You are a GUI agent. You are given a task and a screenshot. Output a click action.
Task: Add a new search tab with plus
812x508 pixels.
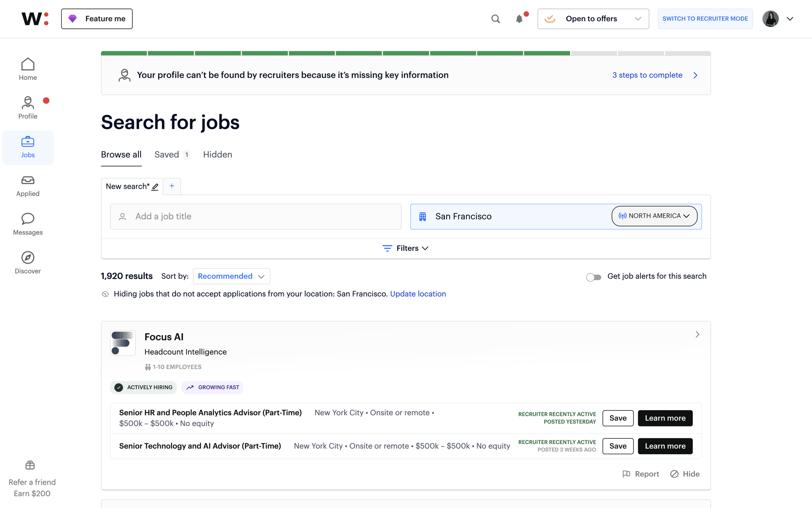(x=172, y=186)
